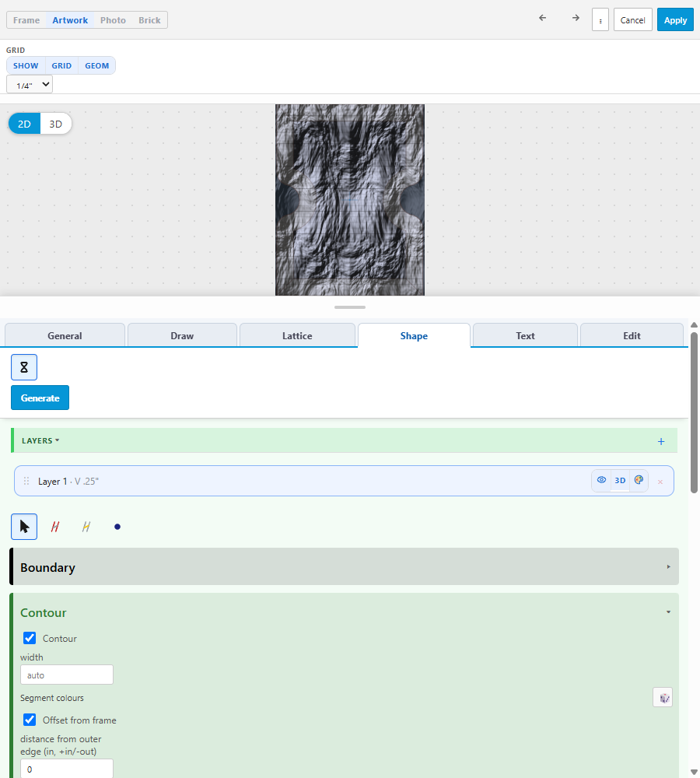700x778 pixels.
Task: Select the arrow pointer tool
Action: click(24, 527)
